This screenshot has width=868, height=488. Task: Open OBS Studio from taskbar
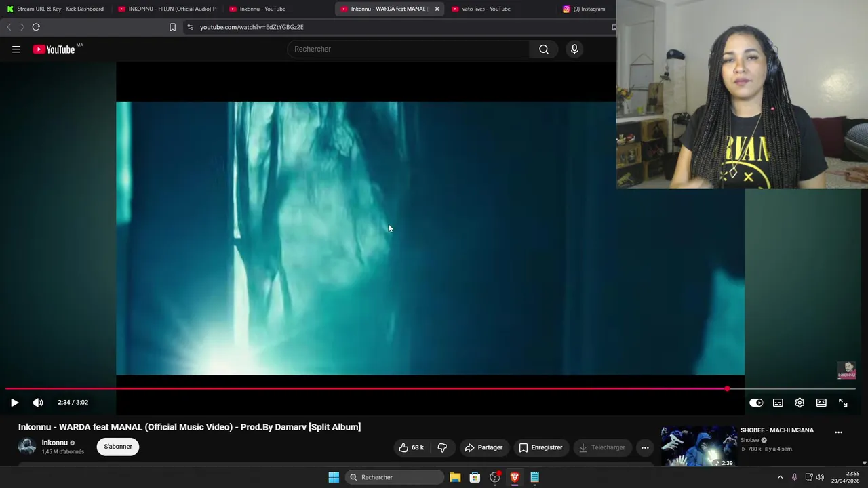tap(495, 477)
